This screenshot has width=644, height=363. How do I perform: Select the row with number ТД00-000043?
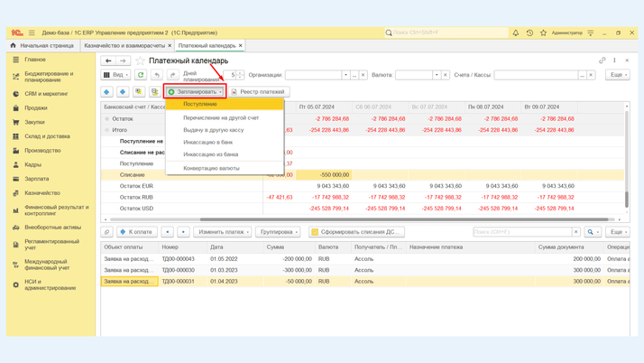coord(178,258)
